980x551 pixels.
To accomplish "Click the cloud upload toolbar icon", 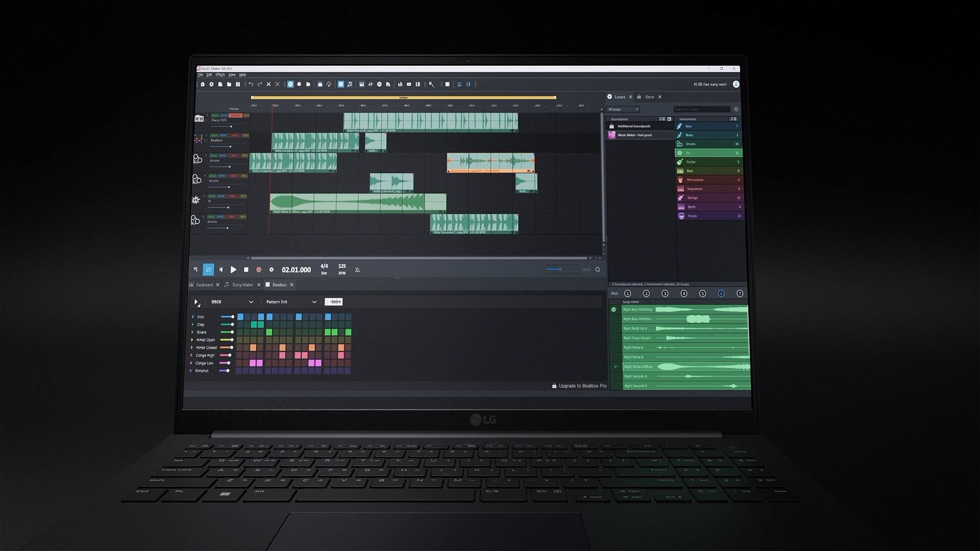I will pyautogui.click(x=329, y=85).
